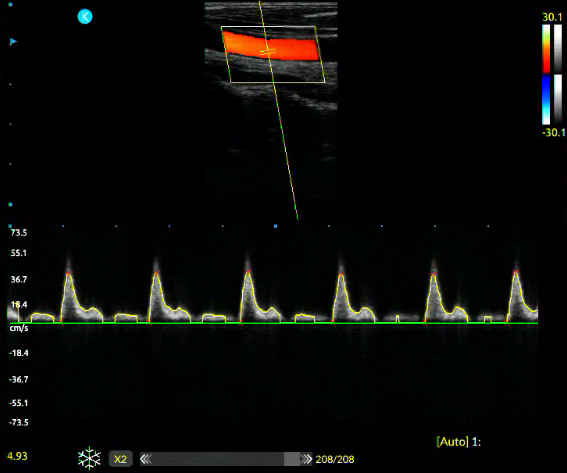Click the green spectral baseline
Image resolution: width=567 pixels, height=473 pixels.
coord(273,323)
